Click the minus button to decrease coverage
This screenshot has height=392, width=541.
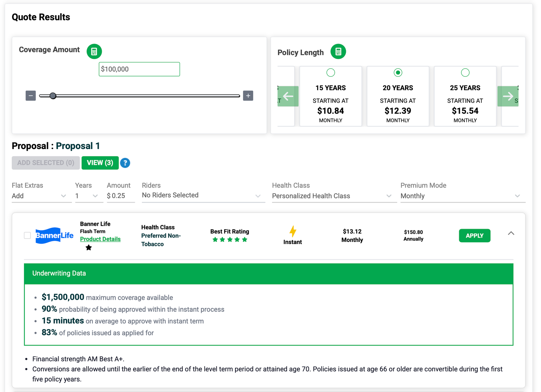(30, 96)
